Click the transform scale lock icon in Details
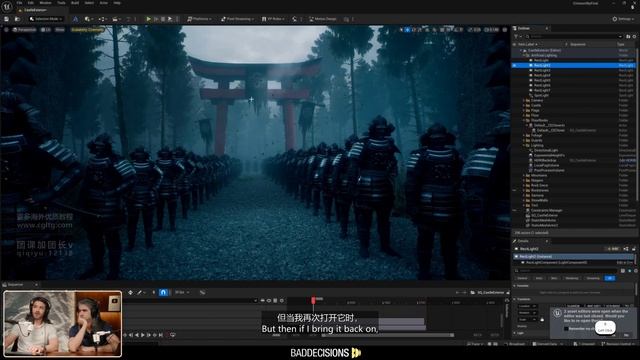Image resolution: width=640 pixels, height=360 pixels. coord(542,320)
